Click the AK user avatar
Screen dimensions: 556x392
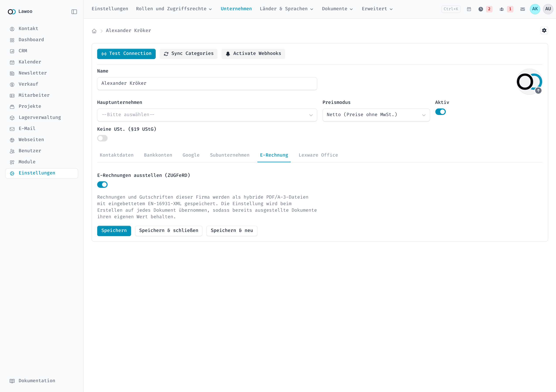(x=535, y=9)
